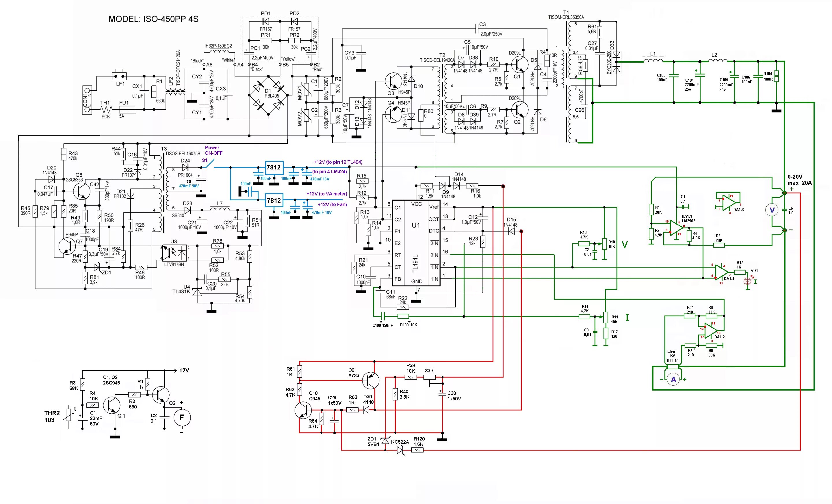Screen dimensions: 832x504
Task: Select the U3 LTV817BN optocoupler symbol
Action: click(x=174, y=253)
